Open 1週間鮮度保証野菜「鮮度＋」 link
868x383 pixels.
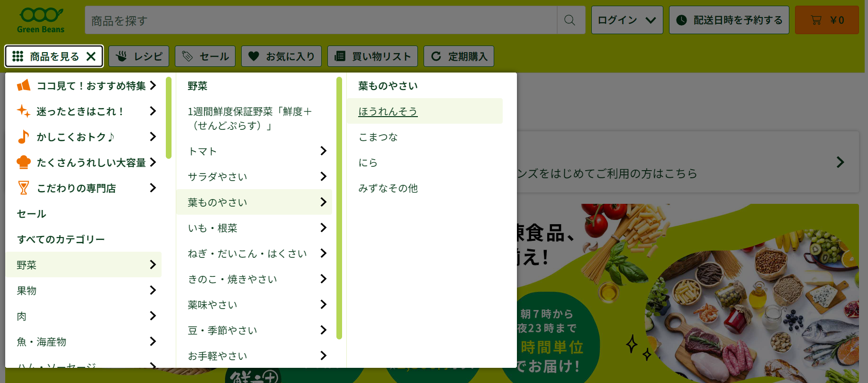click(250, 119)
